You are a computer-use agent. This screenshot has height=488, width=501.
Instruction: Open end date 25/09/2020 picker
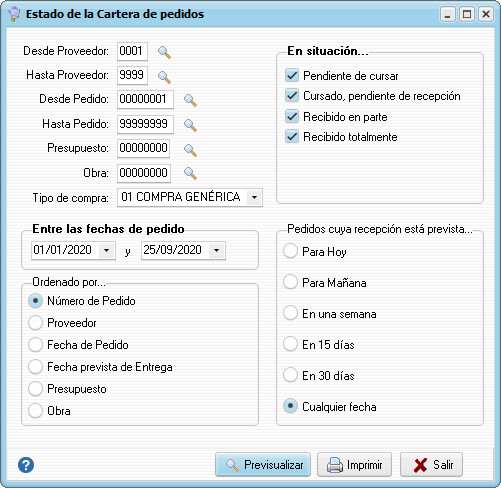click(217, 250)
